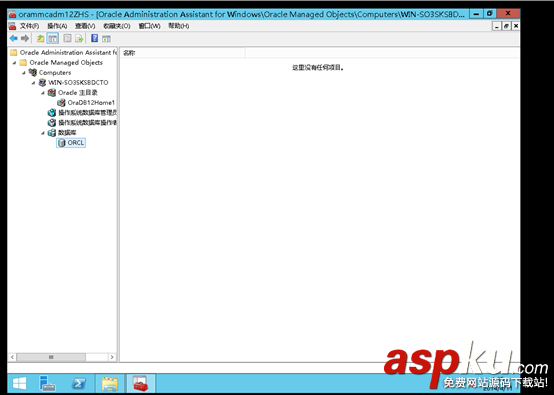554x395 pixels.
Task: Select the Oracle Managed Objects folder
Action: coord(61,63)
